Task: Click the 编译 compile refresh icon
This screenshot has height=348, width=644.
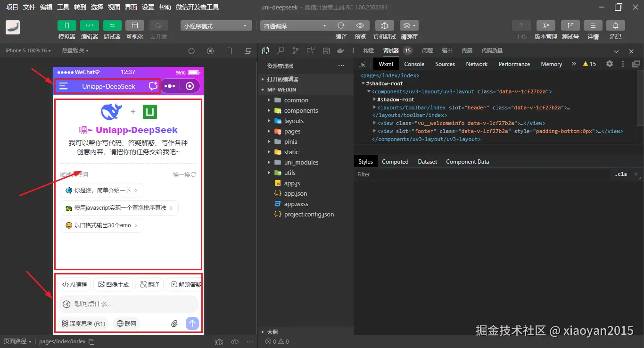Action: 341,25
